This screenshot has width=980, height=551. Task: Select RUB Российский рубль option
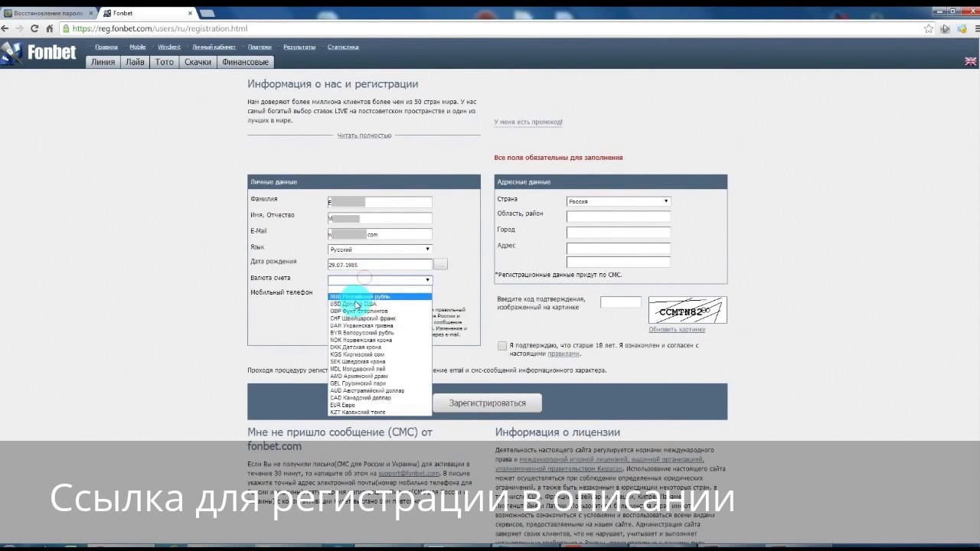[380, 296]
